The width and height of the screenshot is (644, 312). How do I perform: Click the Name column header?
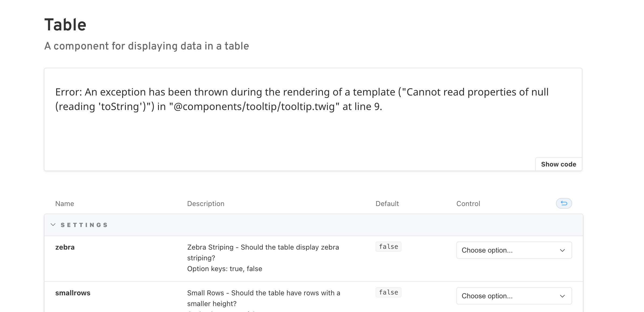click(64, 204)
